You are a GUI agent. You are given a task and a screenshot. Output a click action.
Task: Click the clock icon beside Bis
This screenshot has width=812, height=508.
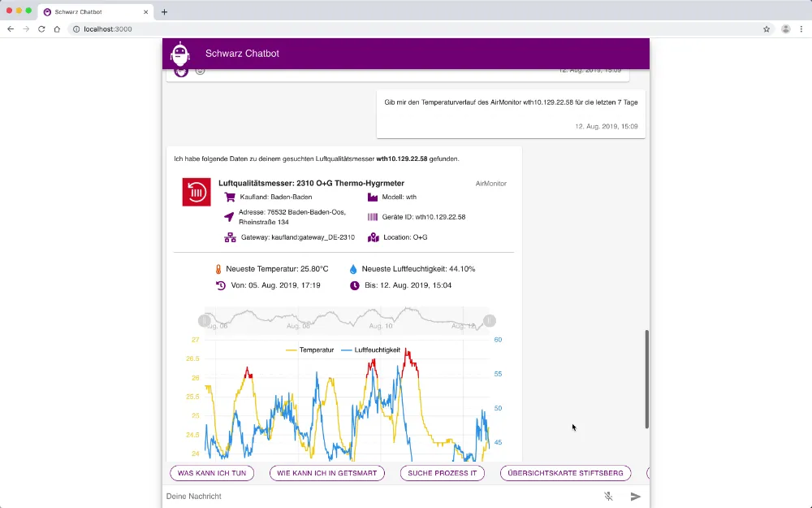coord(354,285)
